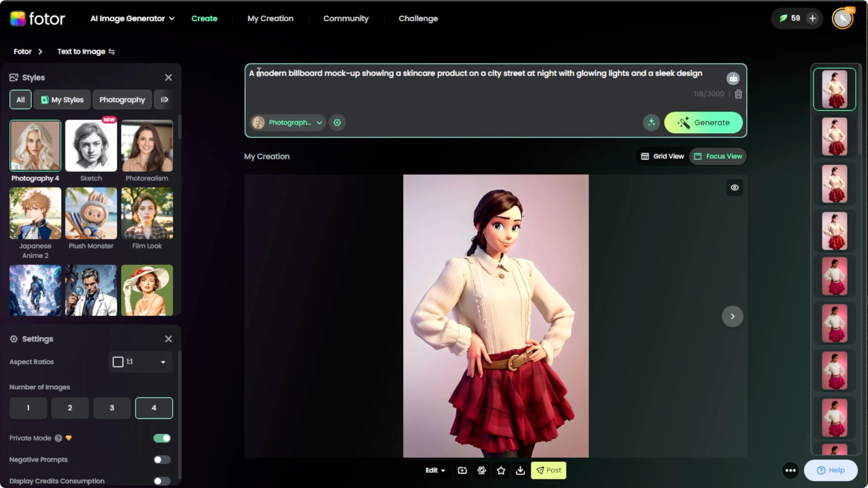Screen dimensions: 868x488
Task: Choose the Photorealism style thumbnail
Action: coord(147,146)
